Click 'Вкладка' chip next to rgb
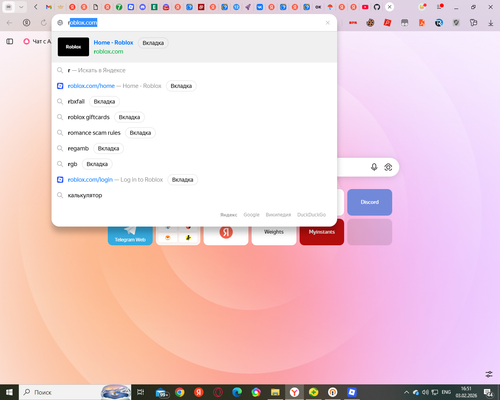The image size is (500, 400). pos(97,164)
